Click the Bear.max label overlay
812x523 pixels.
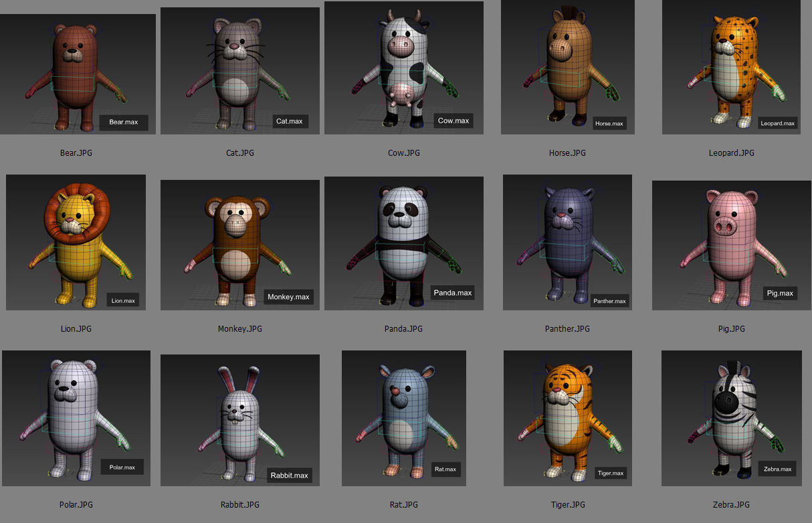tap(124, 122)
